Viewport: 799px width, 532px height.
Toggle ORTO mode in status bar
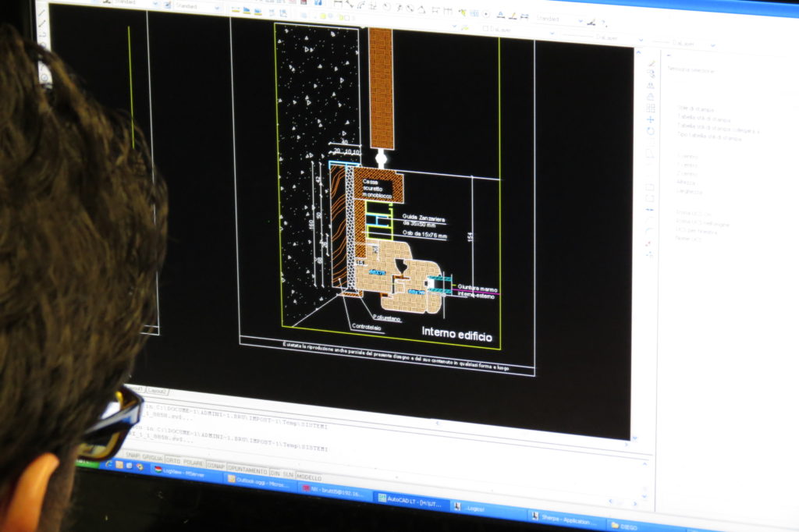[173, 459]
